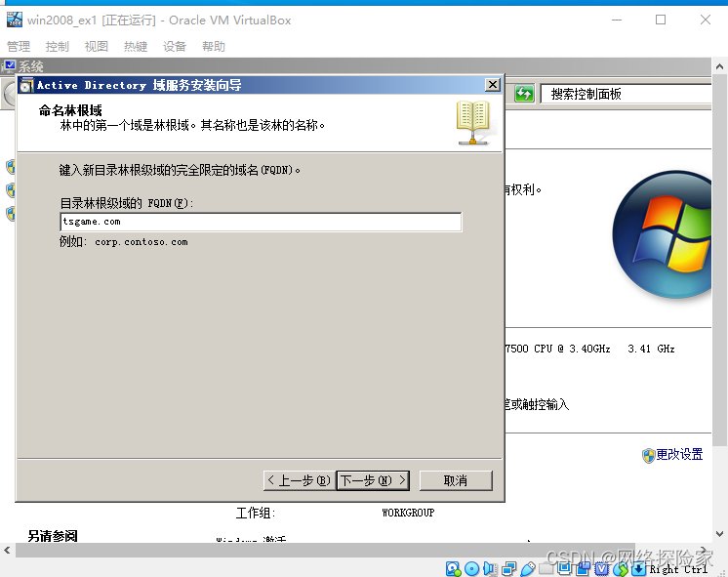
Task: Open the 设备 menu
Action: pyautogui.click(x=175, y=47)
